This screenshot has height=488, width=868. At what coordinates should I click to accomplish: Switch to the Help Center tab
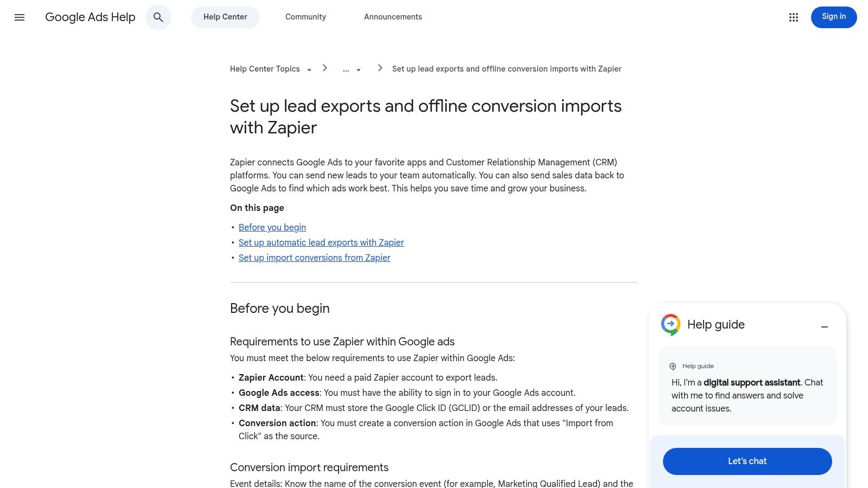pyautogui.click(x=225, y=17)
